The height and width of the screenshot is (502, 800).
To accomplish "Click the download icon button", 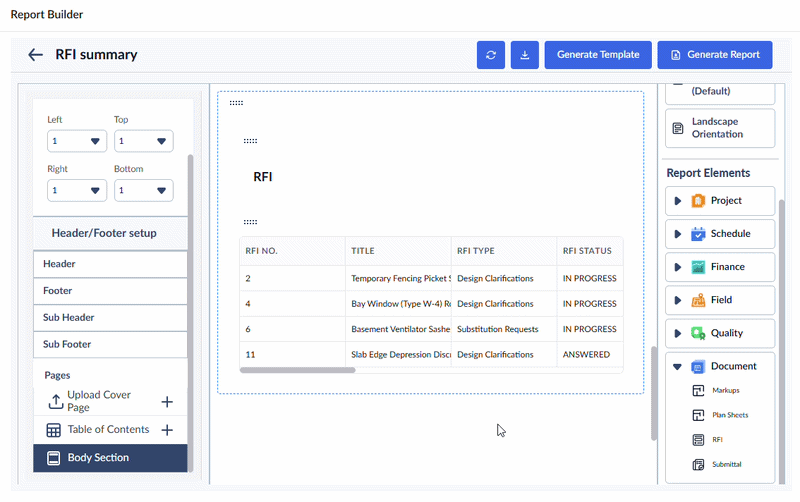I will (x=524, y=55).
